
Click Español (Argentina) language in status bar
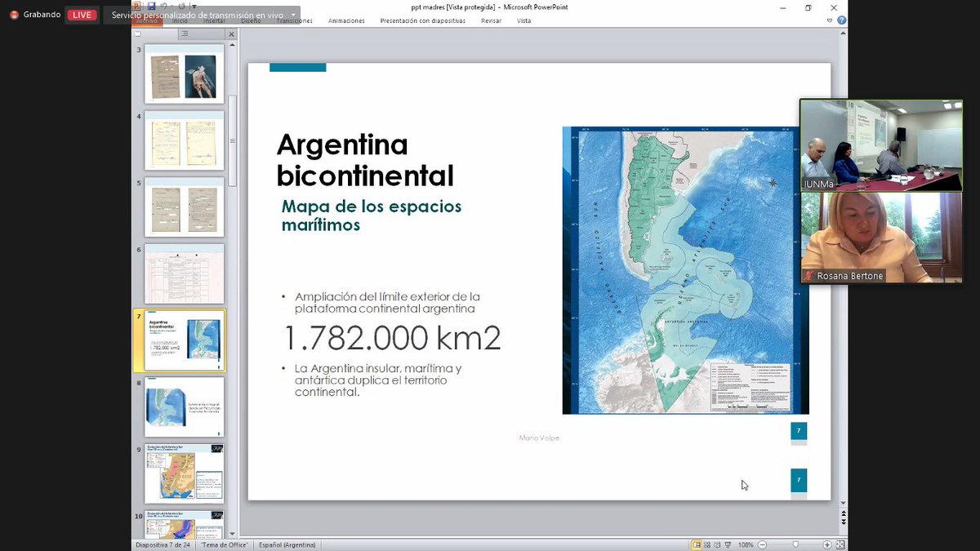(x=287, y=544)
